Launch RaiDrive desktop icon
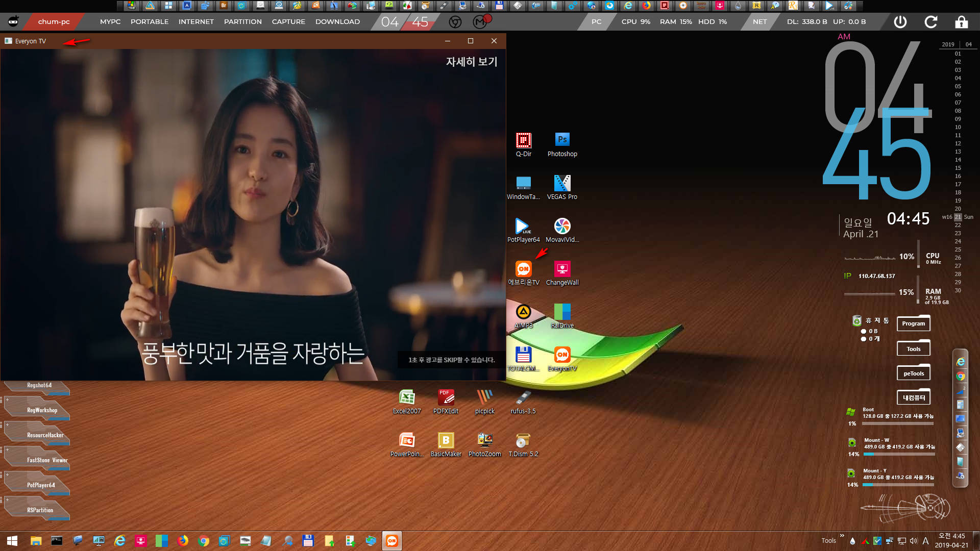980x551 pixels. 562,316
